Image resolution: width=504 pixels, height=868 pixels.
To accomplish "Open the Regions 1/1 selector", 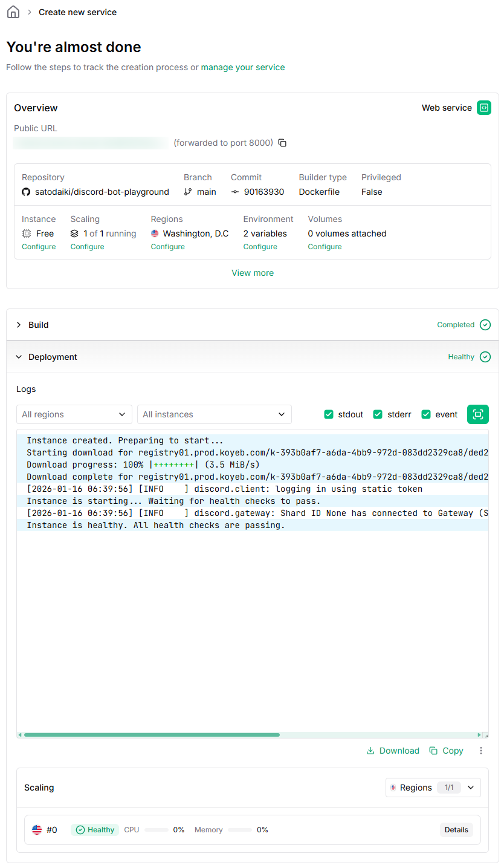I will pyautogui.click(x=433, y=788).
